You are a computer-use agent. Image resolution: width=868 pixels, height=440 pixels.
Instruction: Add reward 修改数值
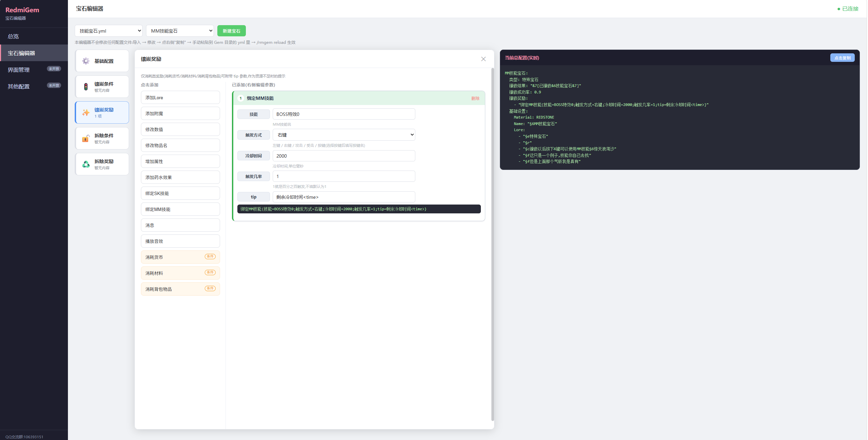tap(180, 129)
